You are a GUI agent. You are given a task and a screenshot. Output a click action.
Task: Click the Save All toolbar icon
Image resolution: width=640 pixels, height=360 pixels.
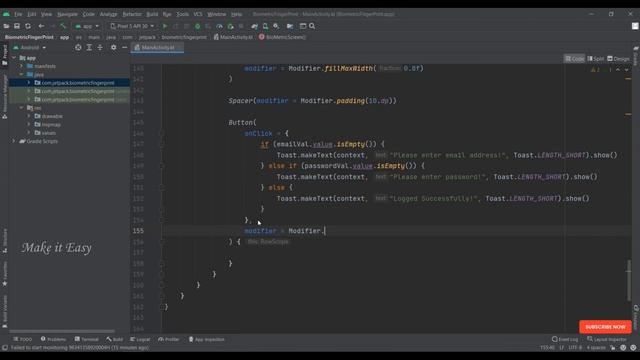point(17,26)
